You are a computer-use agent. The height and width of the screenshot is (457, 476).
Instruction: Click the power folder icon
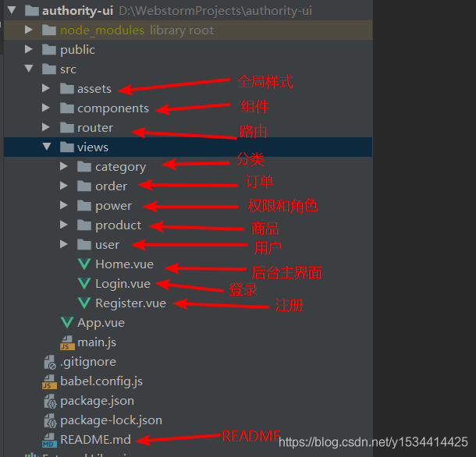point(84,206)
